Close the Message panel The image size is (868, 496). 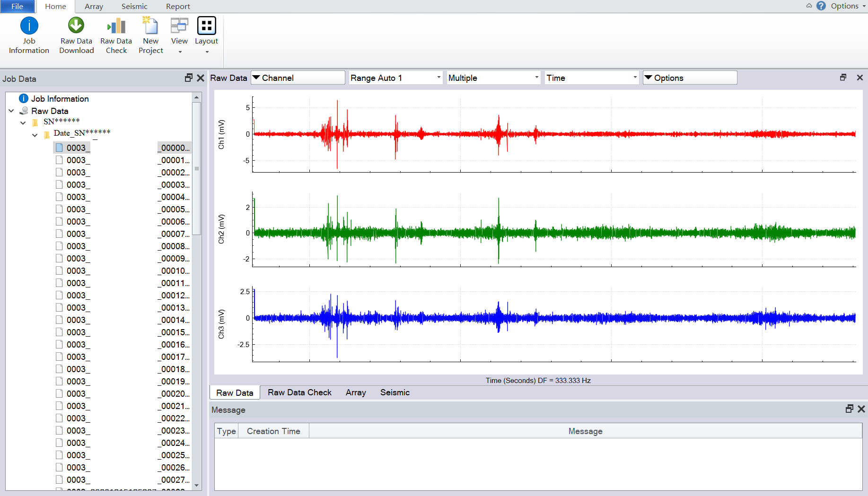click(861, 409)
